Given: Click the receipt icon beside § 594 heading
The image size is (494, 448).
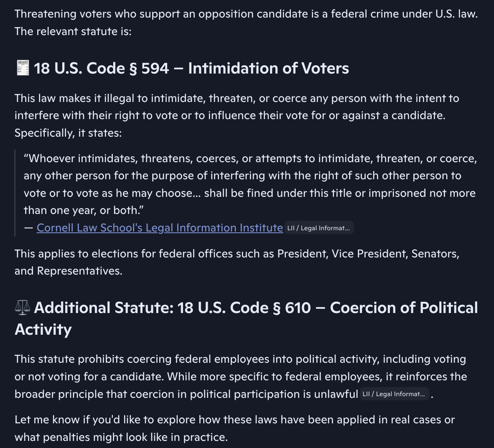Looking at the screenshot, I should (23, 68).
